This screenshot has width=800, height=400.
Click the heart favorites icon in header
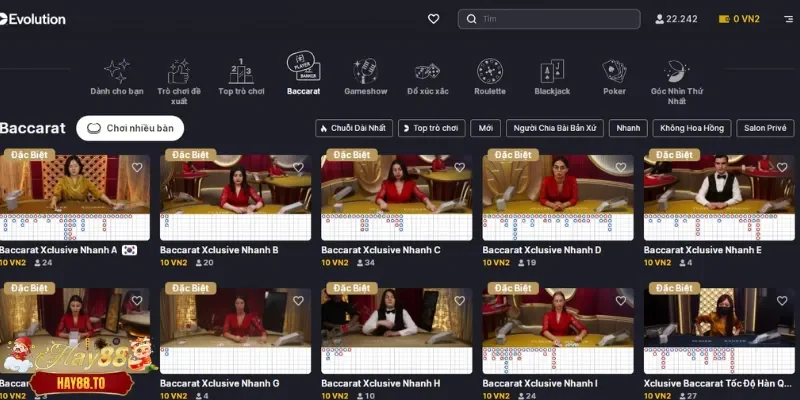433,19
